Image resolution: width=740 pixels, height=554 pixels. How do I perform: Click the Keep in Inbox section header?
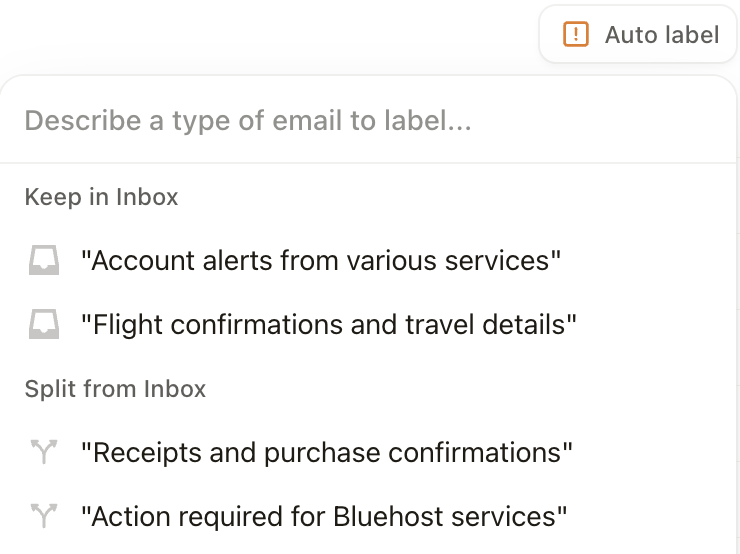101,197
